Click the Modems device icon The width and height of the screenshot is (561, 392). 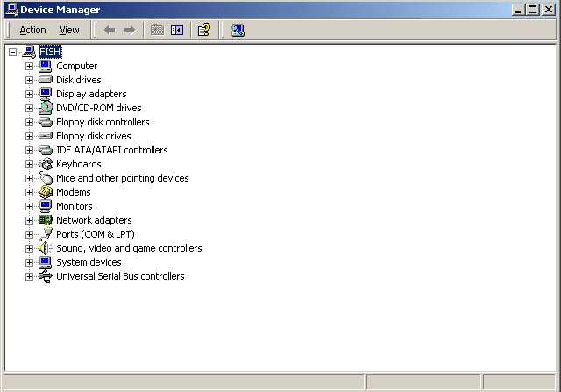click(46, 192)
